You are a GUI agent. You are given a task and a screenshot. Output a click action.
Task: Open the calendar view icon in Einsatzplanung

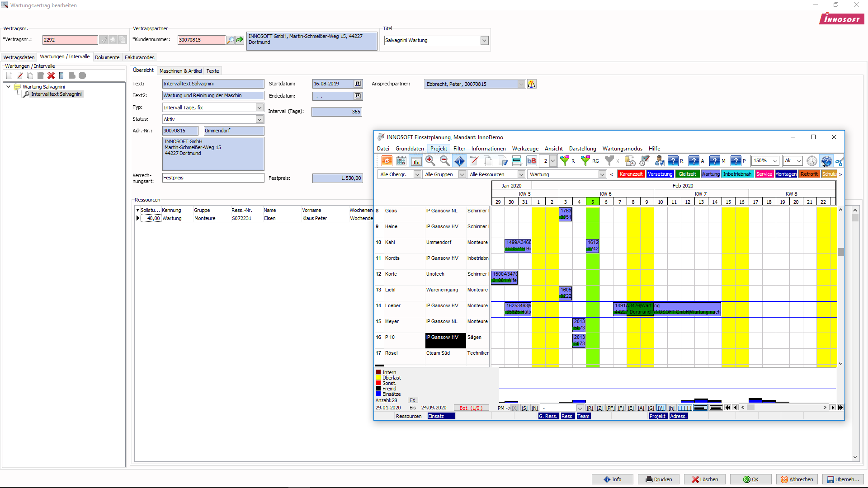pos(401,161)
